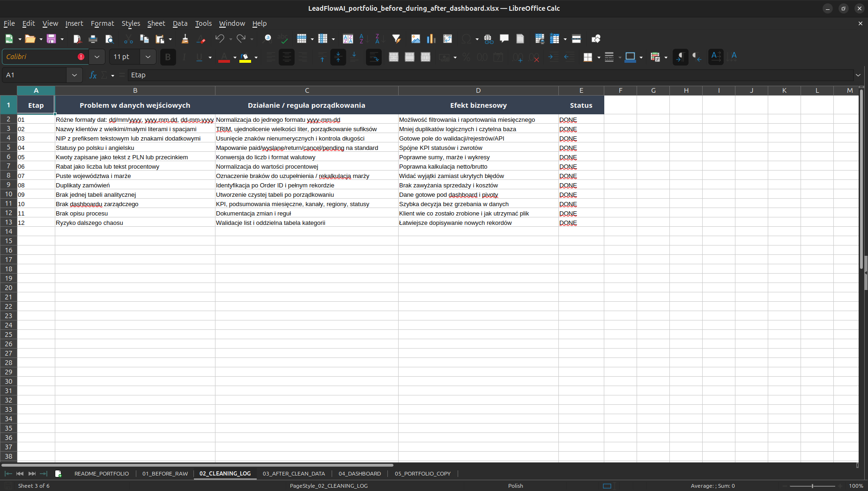Switch to the 04_DASHBOARD sheet tab
868x491 pixels.
coord(360,474)
